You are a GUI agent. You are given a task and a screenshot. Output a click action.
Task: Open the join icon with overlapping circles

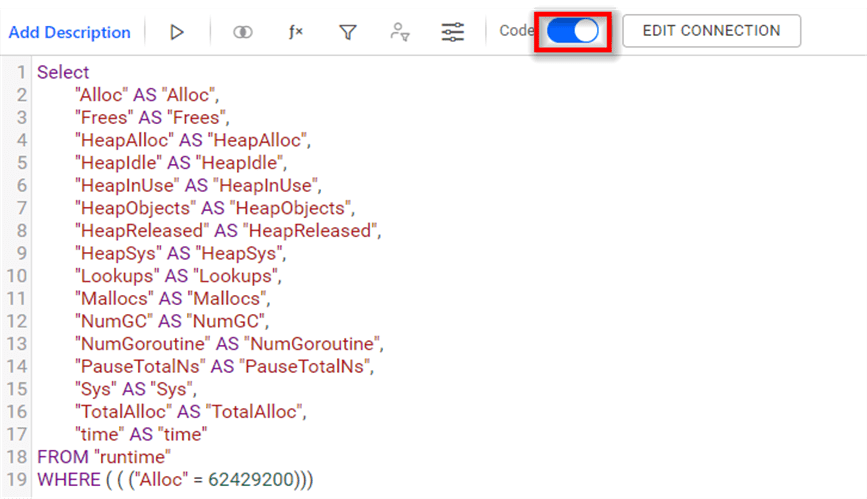pos(243,32)
